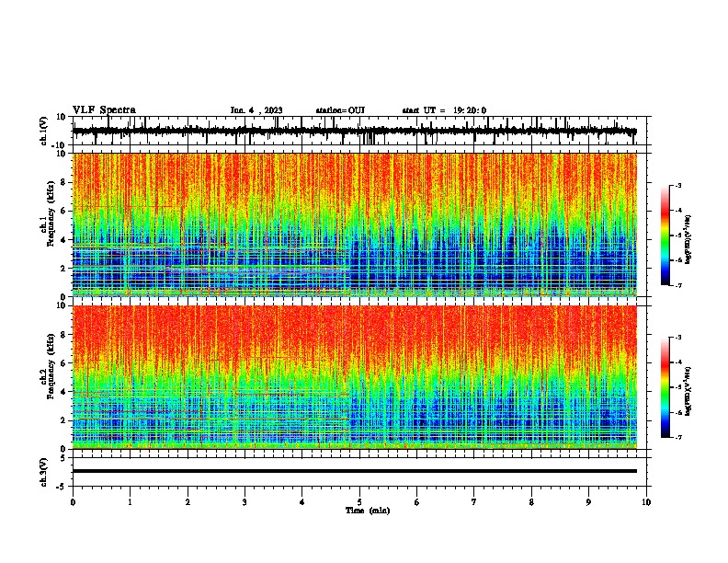Viewport: 728px width, 563px height.
Task: Click tick label "5" on the Time axis
Action: pos(359,502)
